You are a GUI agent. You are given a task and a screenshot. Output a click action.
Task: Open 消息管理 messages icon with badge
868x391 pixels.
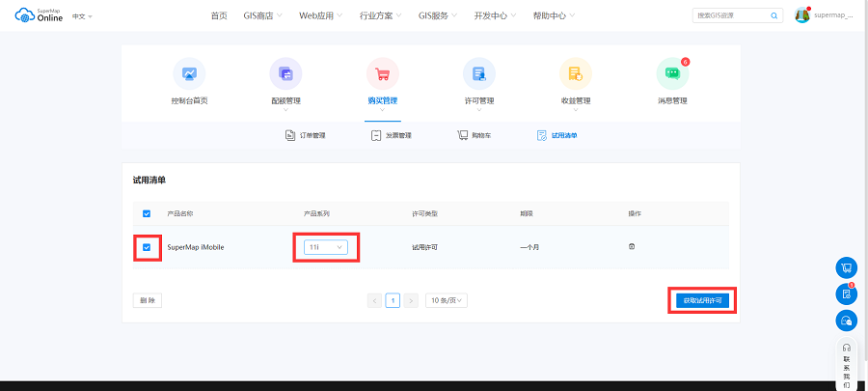(x=671, y=74)
